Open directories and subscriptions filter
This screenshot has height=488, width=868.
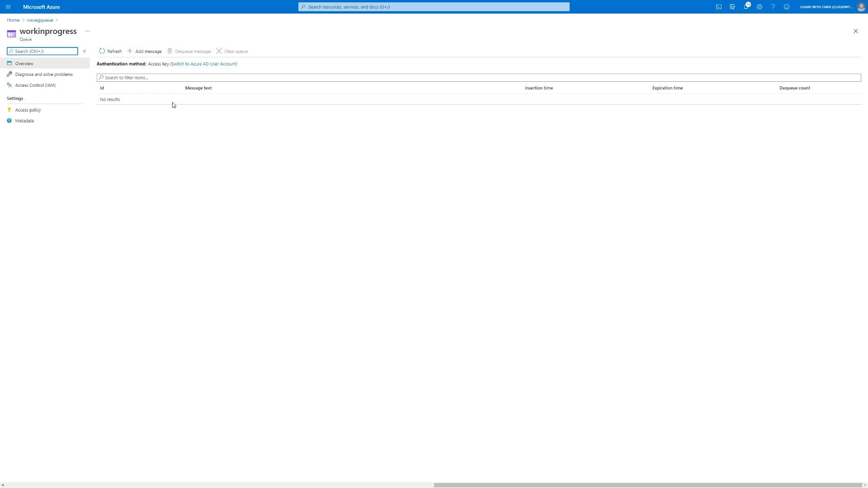coord(732,7)
